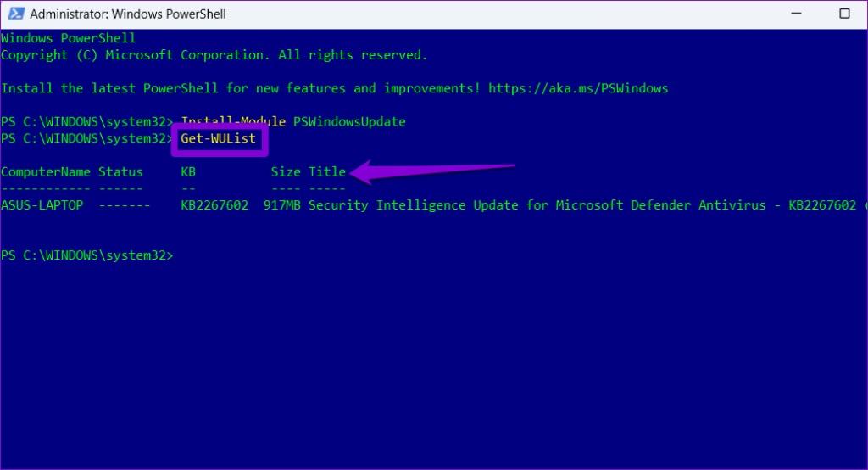868x470 pixels.
Task: Click the Install-Module PSWindowsUpdate command text
Action: point(293,121)
